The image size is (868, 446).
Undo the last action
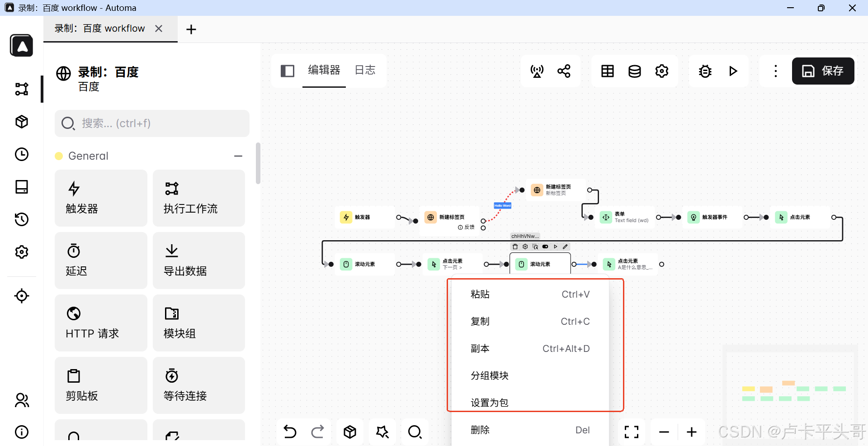pos(290,432)
